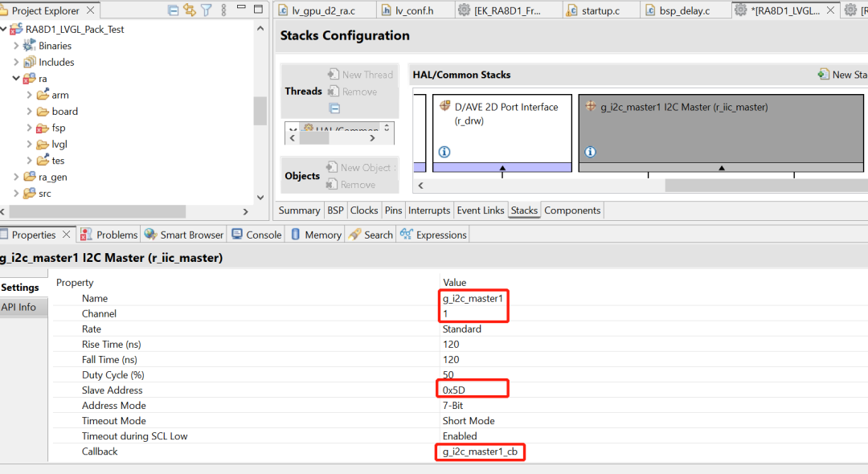The width and height of the screenshot is (868, 474).
Task: Edit the Callback value g_i2c_master1_cb
Action: pyautogui.click(x=480, y=452)
